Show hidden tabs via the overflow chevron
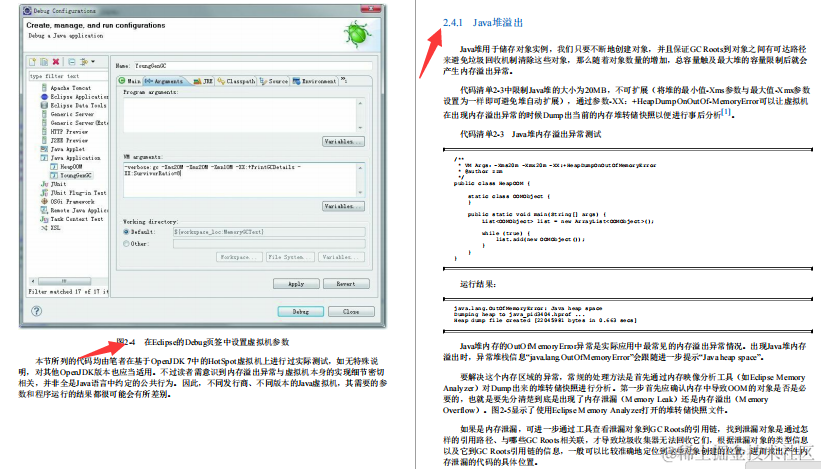Image resolution: width=821 pixels, height=469 pixels. [x=344, y=80]
